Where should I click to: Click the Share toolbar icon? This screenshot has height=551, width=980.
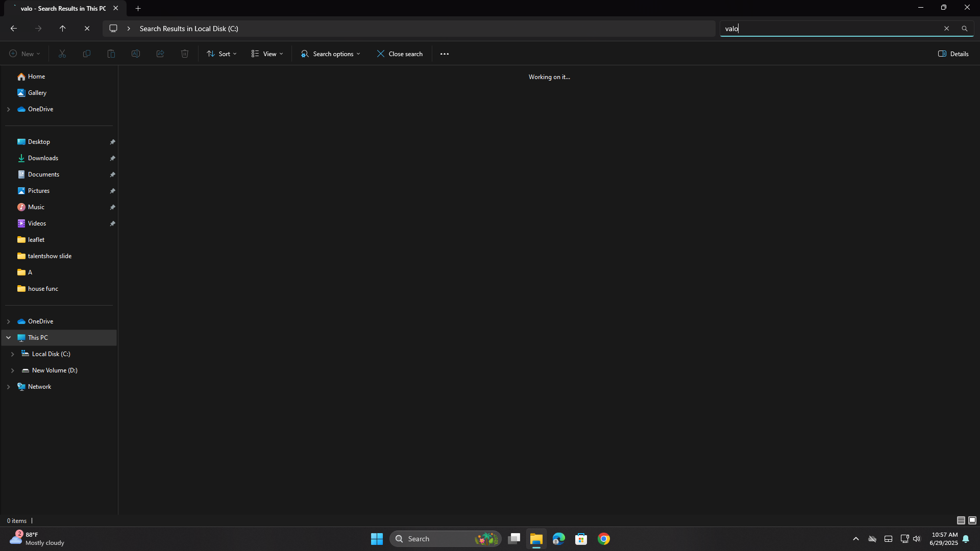[x=160, y=54]
